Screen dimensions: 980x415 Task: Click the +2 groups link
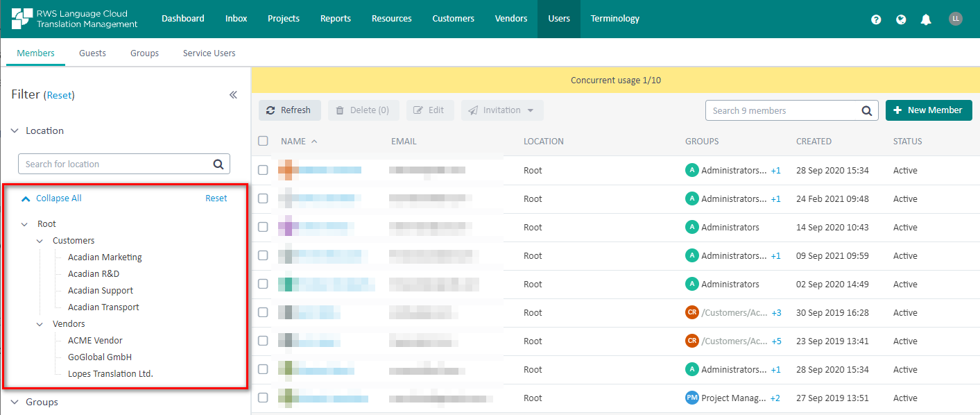coord(775,398)
